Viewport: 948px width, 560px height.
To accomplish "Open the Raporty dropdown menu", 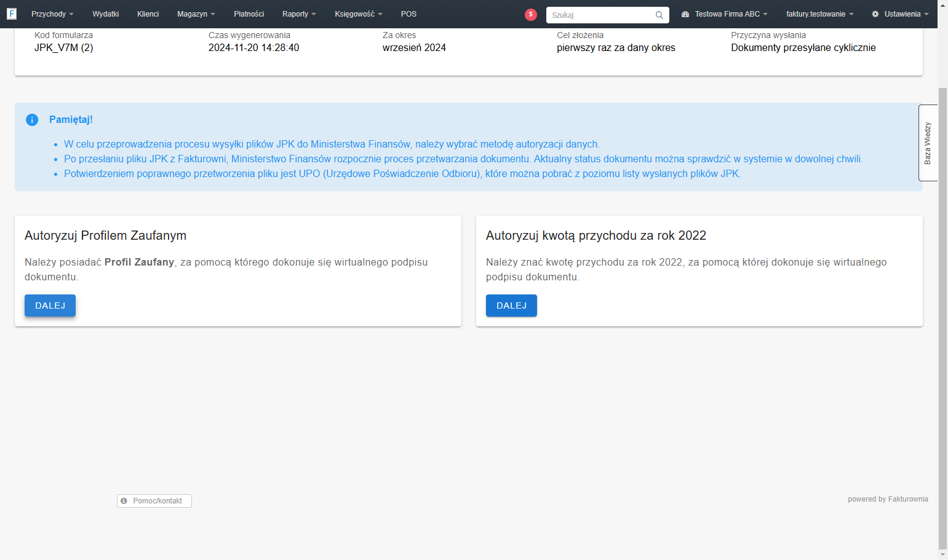I will tap(299, 14).
